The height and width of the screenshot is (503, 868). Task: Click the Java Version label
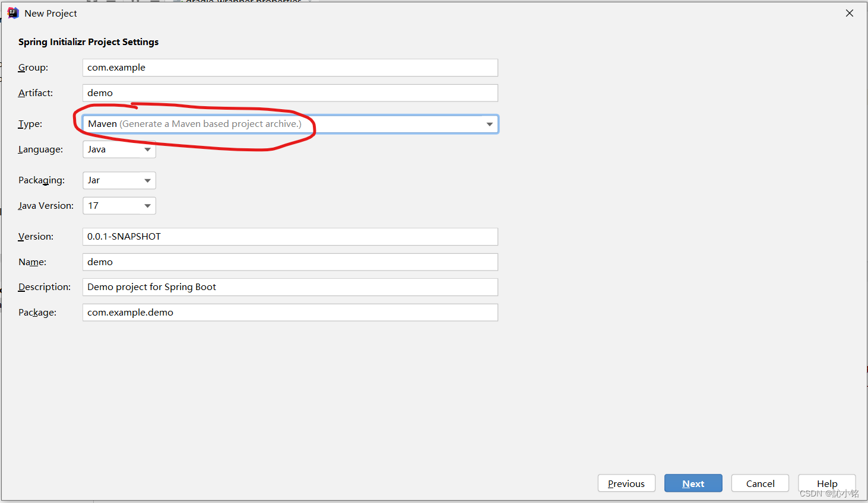46,206
